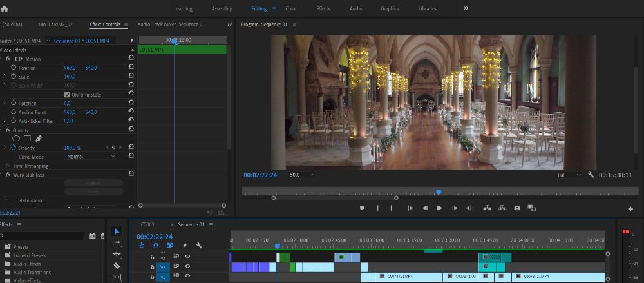Switch to the Graphics workspace
Screen dimensions: 644x283
tap(390, 8)
